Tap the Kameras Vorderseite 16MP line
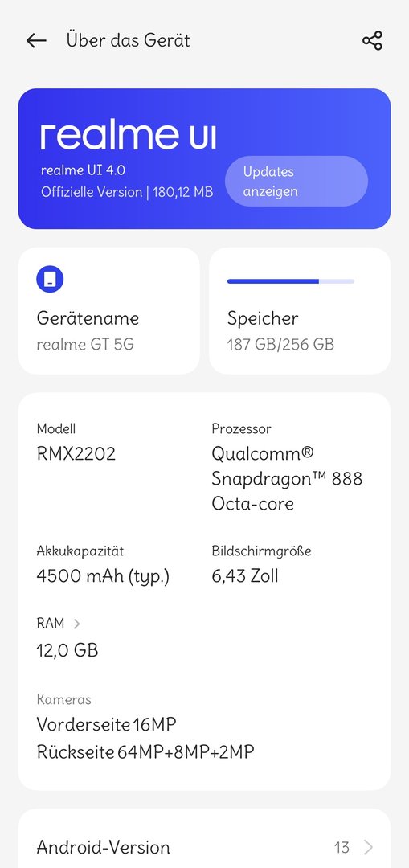409x868 pixels. tap(106, 724)
